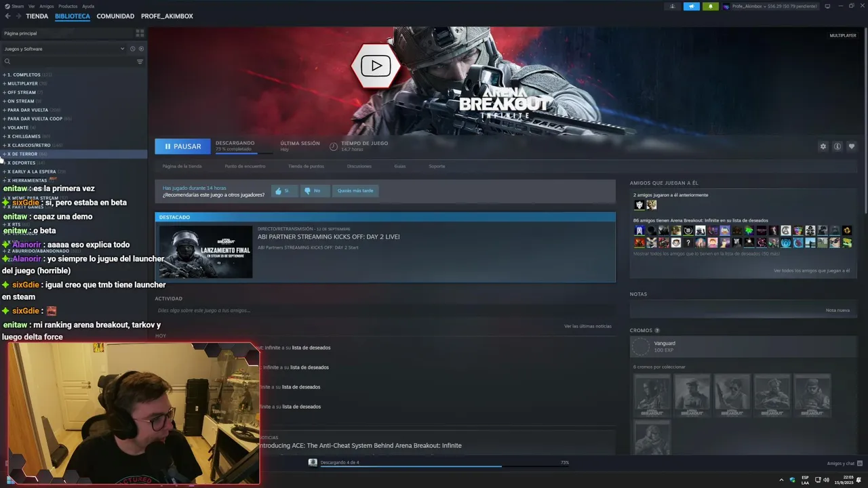Screen dimensions: 868x488
Task: Open Tienda de puntos link
Action: click(x=306, y=166)
